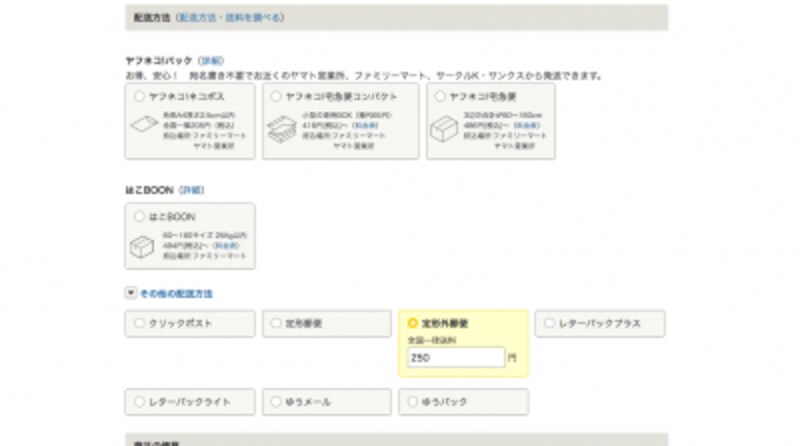The width and height of the screenshot is (800, 446).
Task: Click the その他の配送方法 link text
Action: 176,293
